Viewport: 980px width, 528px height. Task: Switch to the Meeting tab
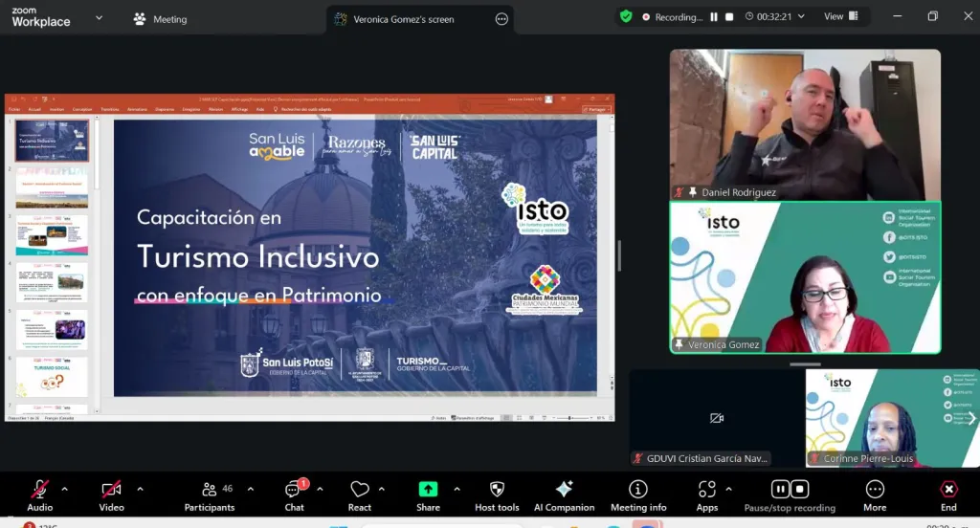[161, 19]
